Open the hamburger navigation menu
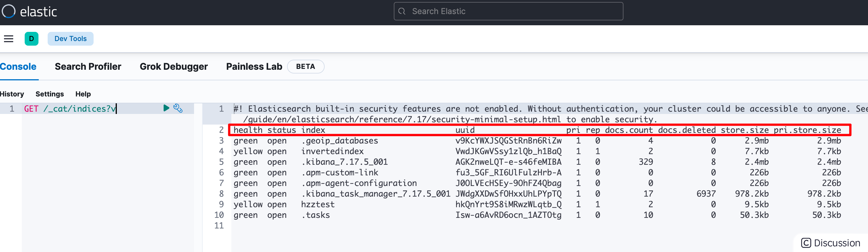Viewport: 868px width, 252px height. point(9,39)
